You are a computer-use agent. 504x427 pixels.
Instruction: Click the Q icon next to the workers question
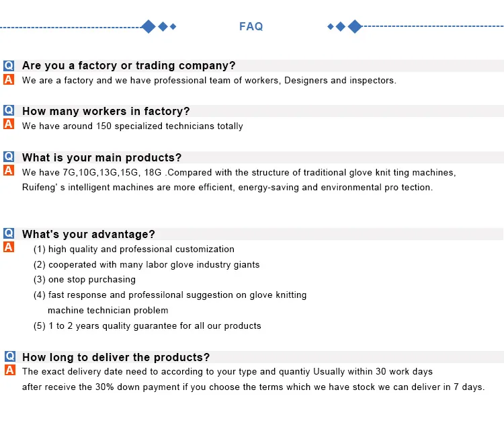9,110
